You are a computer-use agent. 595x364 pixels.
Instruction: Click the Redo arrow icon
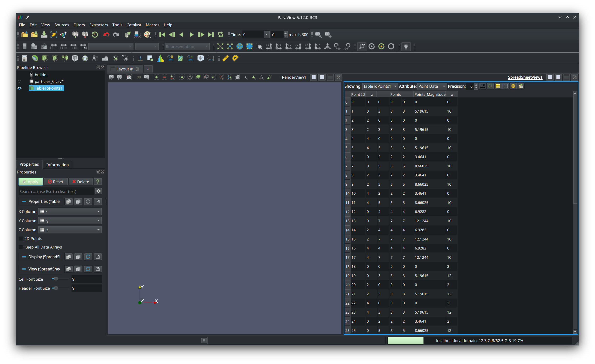click(x=116, y=35)
